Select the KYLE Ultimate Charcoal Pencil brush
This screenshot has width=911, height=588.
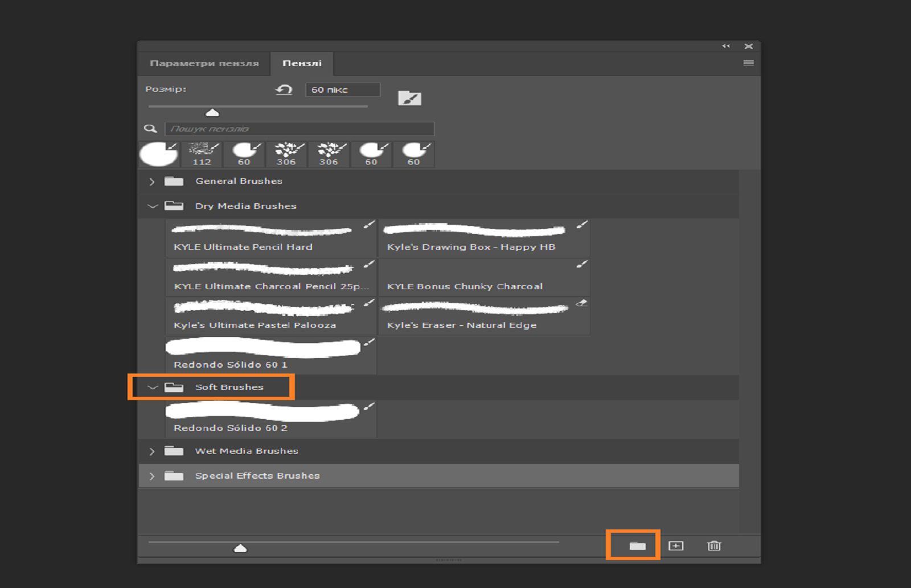271,277
